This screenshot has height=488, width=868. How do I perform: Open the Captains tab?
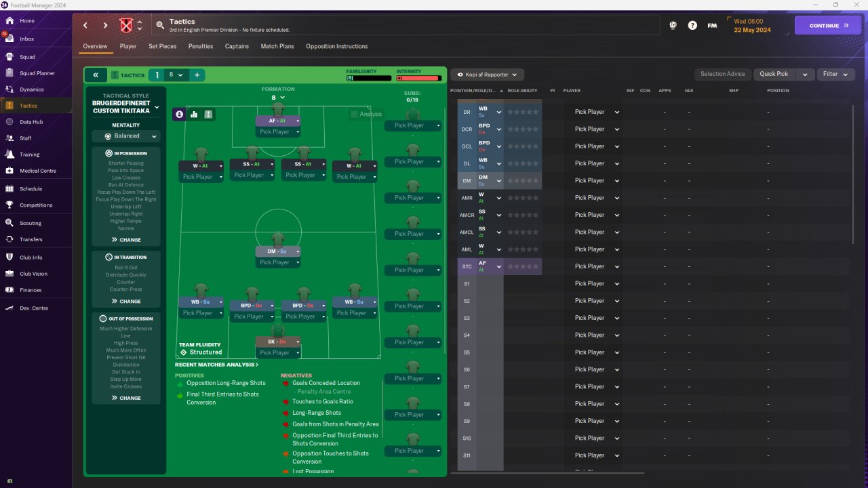click(x=237, y=46)
